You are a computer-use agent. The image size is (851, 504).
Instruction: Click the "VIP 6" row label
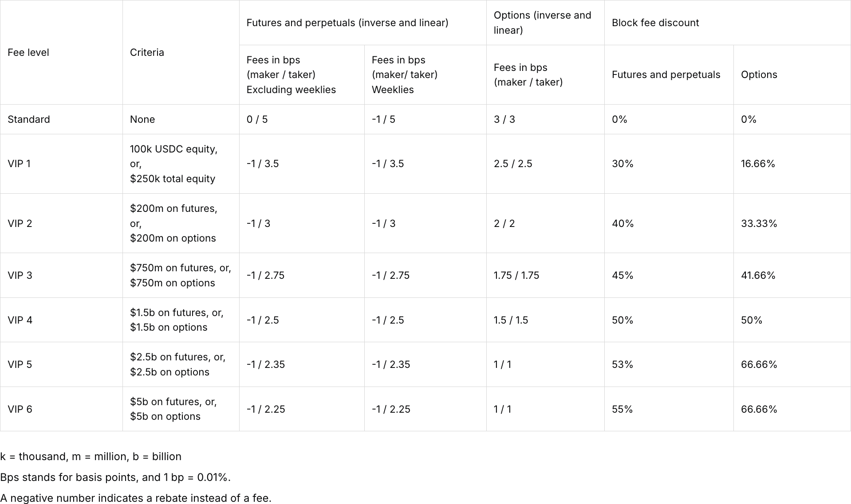pyautogui.click(x=20, y=409)
